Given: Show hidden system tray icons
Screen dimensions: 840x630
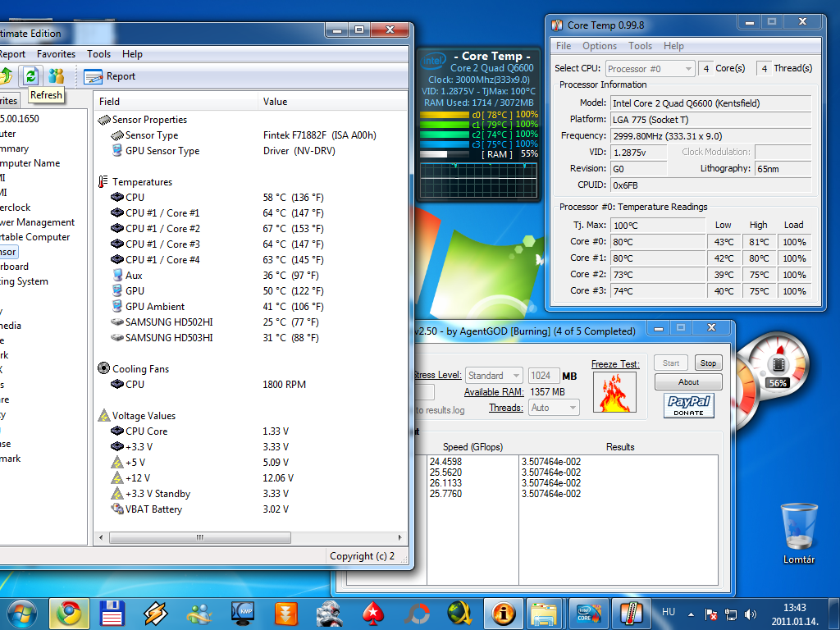Looking at the screenshot, I should (691, 614).
